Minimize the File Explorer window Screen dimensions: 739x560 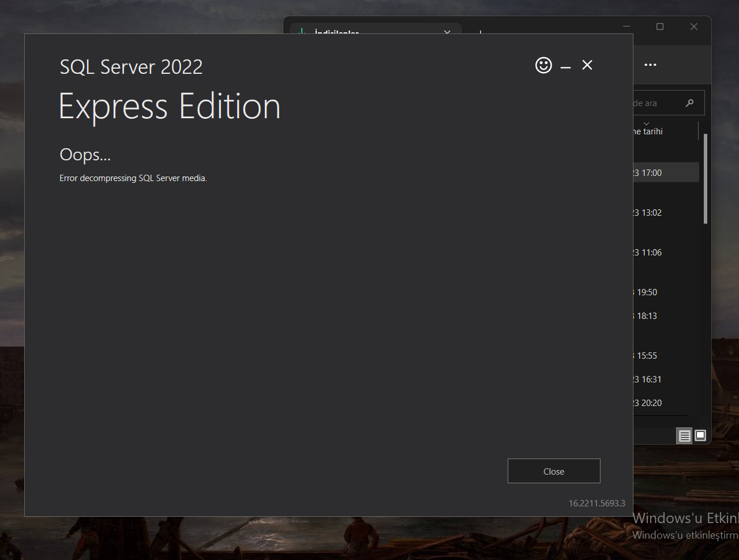[627, 27]
